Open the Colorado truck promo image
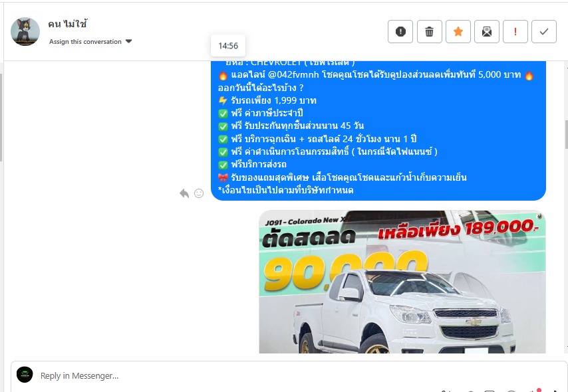This screenshot has width=568, height=392. (402, 282)
